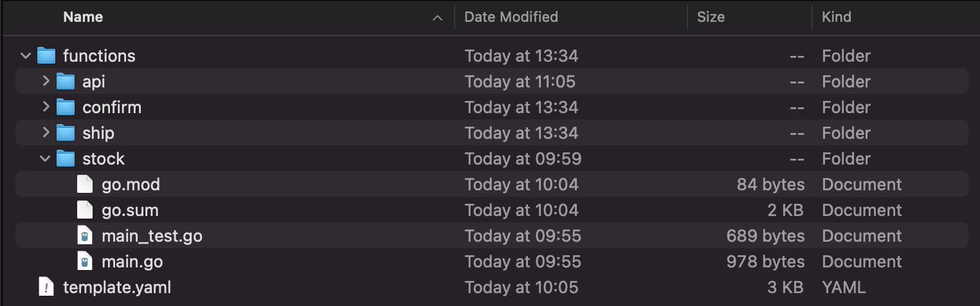This screenshot has width=980, height=306.
Task: Expand the confirm folder chevron
Action: pos(45,107)
